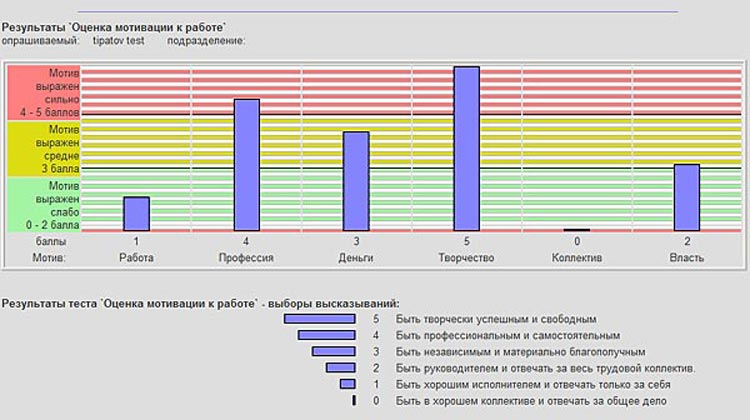The width and height of the screenshot is (750, 420).
Task: Click statement about 'Быть руководителем'
Action: (546, 368)
